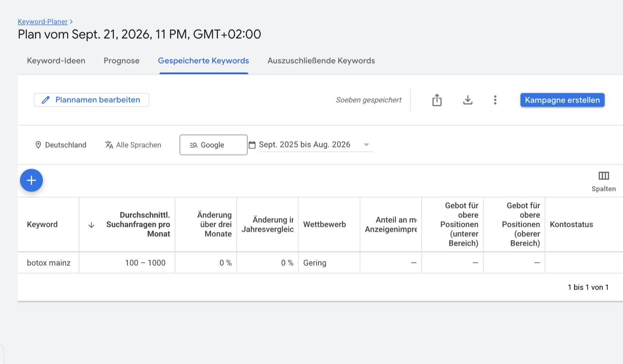Change the Alle Sprachen language setting
The width and height of the screenshot is (623, 364).
[x=133, y=145]
